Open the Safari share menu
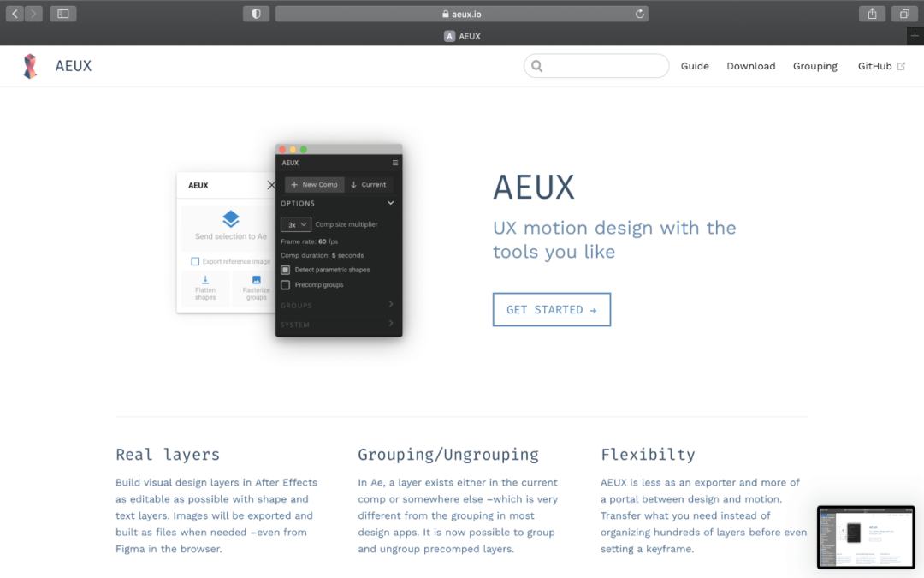 (872, 14)
